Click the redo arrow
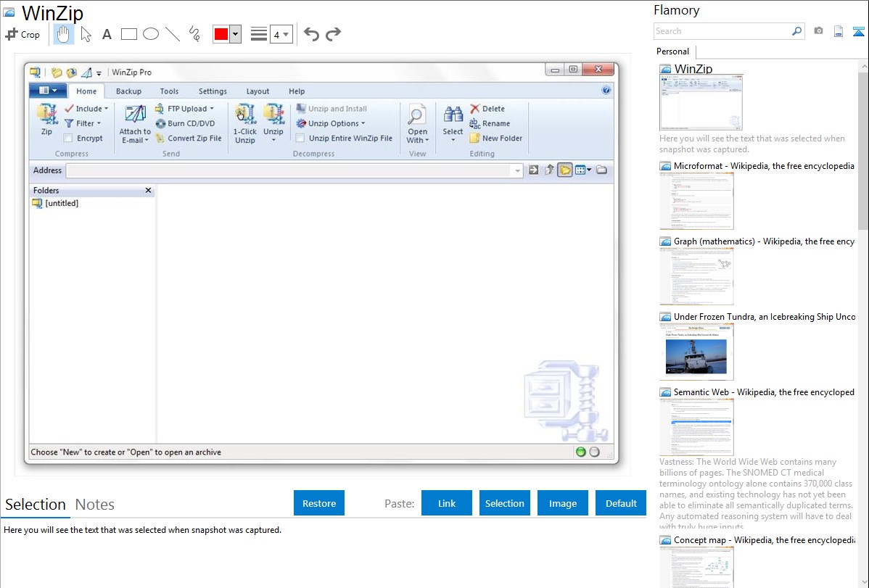The width and height of the screenshot is (869, 588). pos(333,34)
